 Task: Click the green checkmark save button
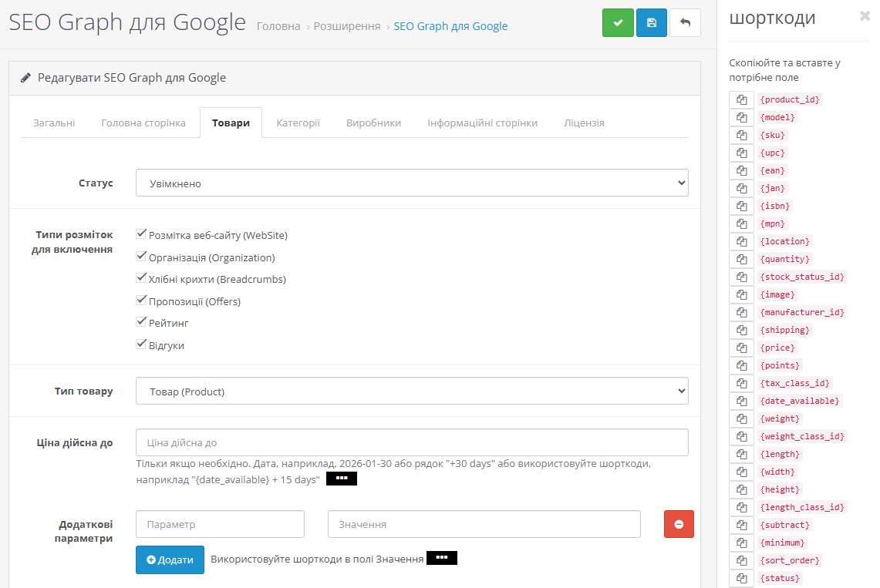pyautogui.click(x=617, y=23)
